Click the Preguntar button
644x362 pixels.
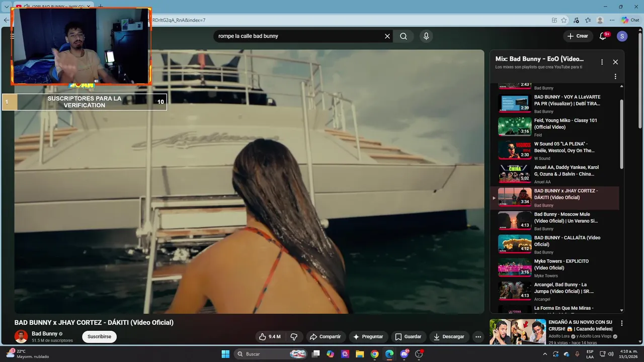(x=368, y=337)
